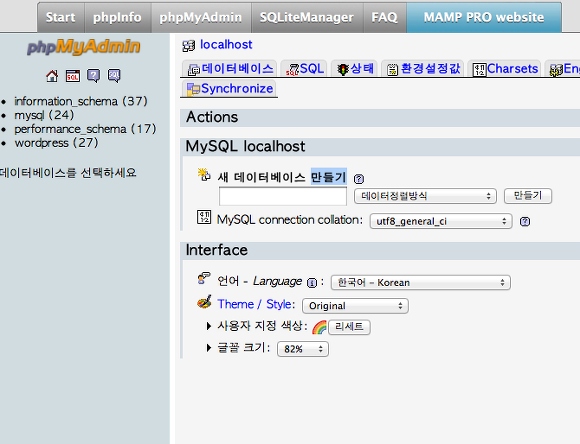Open the SQL documentation icon beside it
This screenshot has height=444, width=580.
coord(114,76)
